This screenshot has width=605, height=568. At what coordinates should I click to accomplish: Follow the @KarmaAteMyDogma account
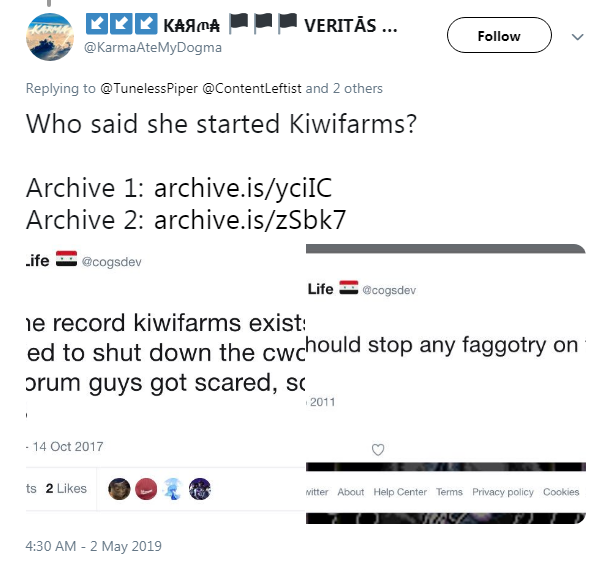click(499, 35)
